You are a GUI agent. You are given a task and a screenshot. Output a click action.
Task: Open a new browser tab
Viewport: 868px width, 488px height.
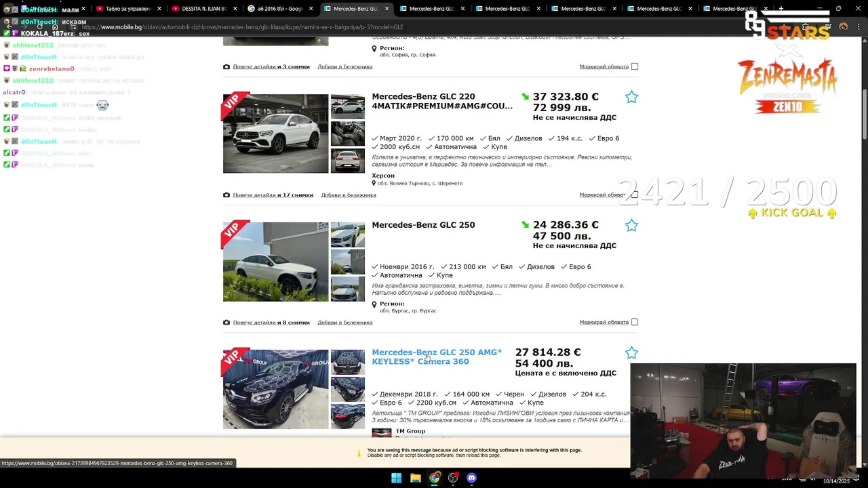coord(781,9)
